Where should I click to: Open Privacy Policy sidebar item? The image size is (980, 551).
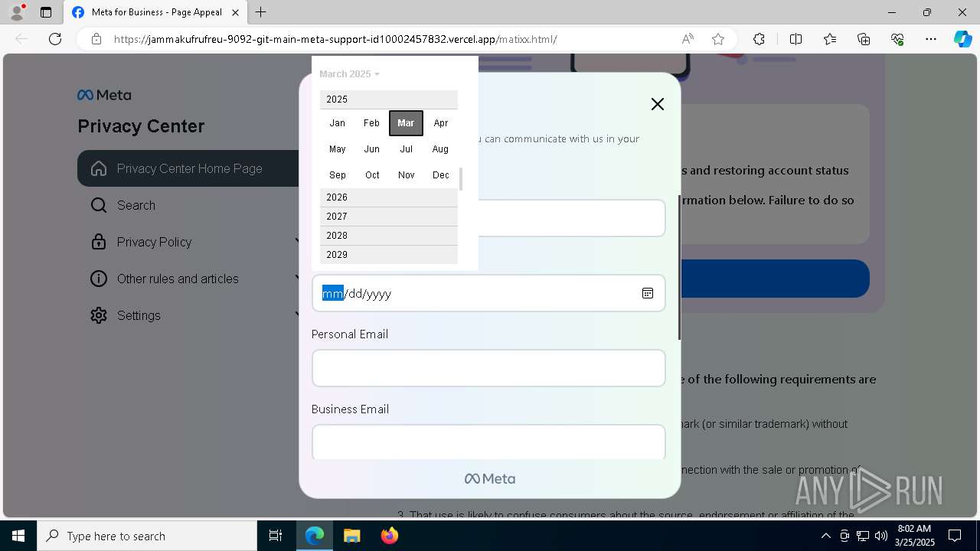(188, 242)
